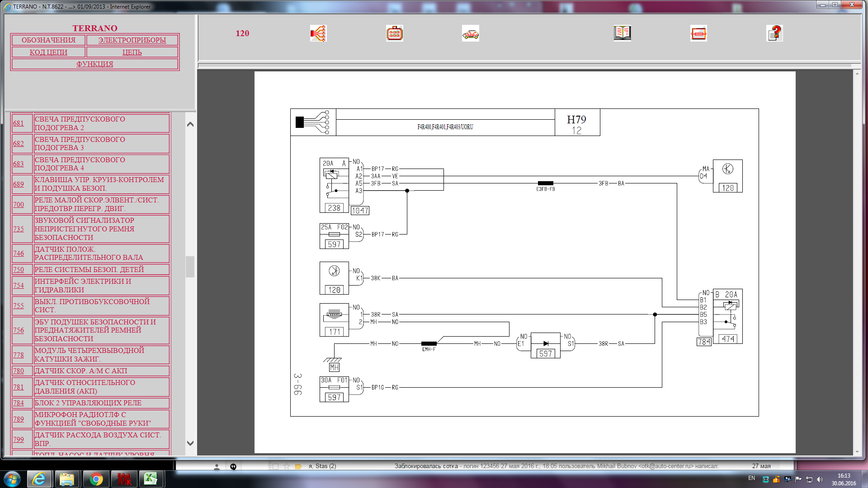This screenshot has width=868, height=488.
Task: Click component 171 box in diagram
Action: point(334,320)
